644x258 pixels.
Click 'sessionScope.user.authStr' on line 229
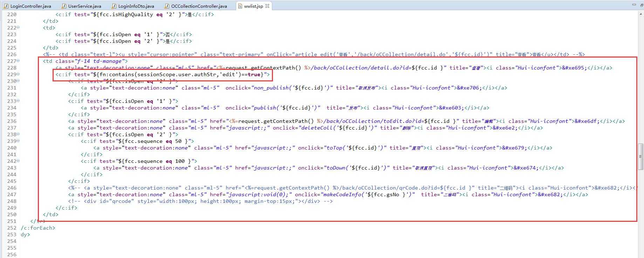click(177, 74)
